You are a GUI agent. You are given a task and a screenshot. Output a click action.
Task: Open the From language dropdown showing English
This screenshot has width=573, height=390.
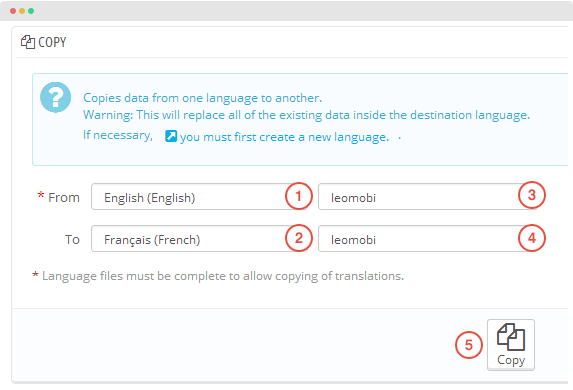201,197
